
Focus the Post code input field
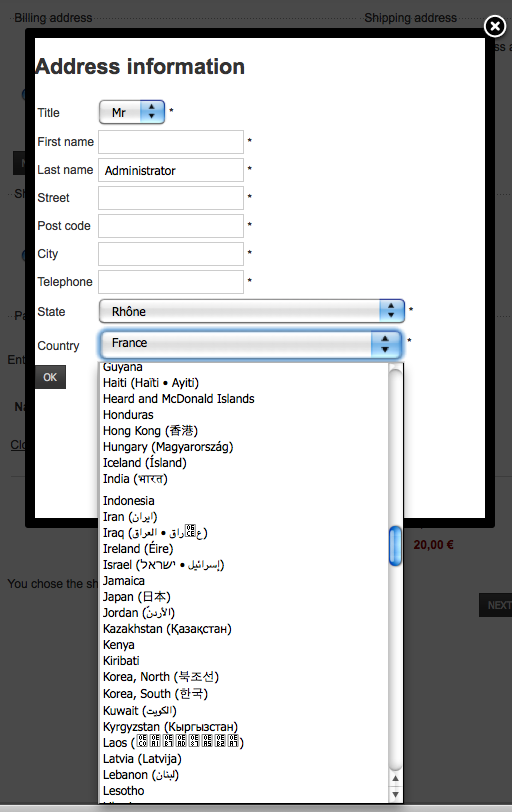pos(171,226)
